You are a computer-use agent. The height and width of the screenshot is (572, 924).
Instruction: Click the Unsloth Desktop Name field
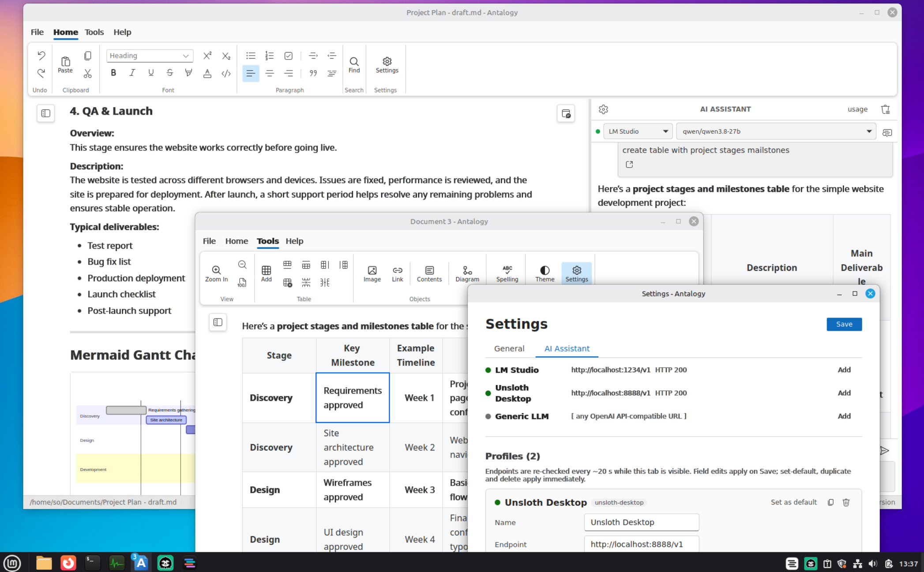coord(641,522)
